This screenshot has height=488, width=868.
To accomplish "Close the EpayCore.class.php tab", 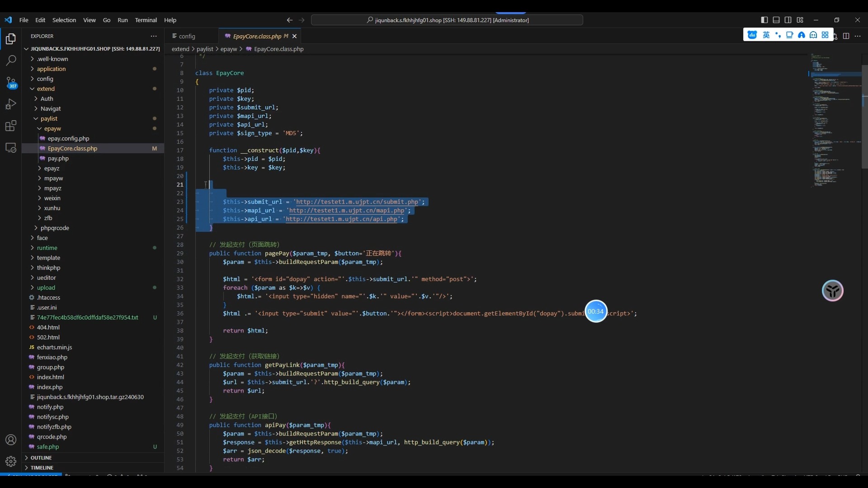I will 295,36.
